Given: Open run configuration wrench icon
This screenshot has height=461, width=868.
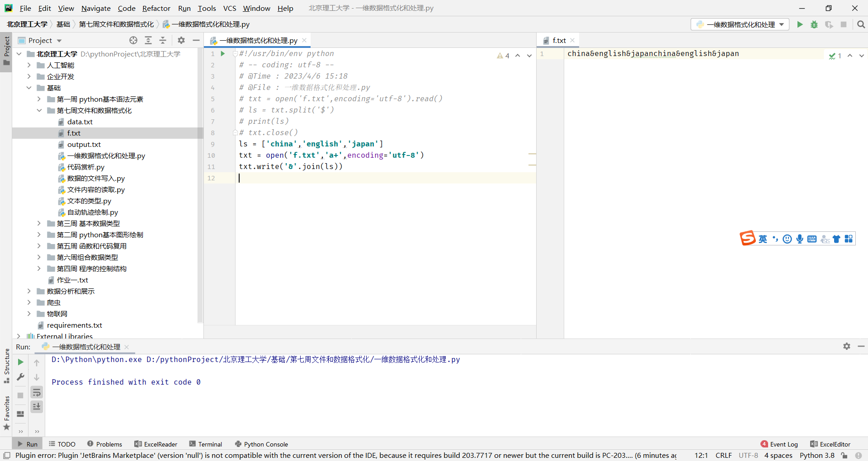Looking at the screenshot, I should [x=20, y=377].
